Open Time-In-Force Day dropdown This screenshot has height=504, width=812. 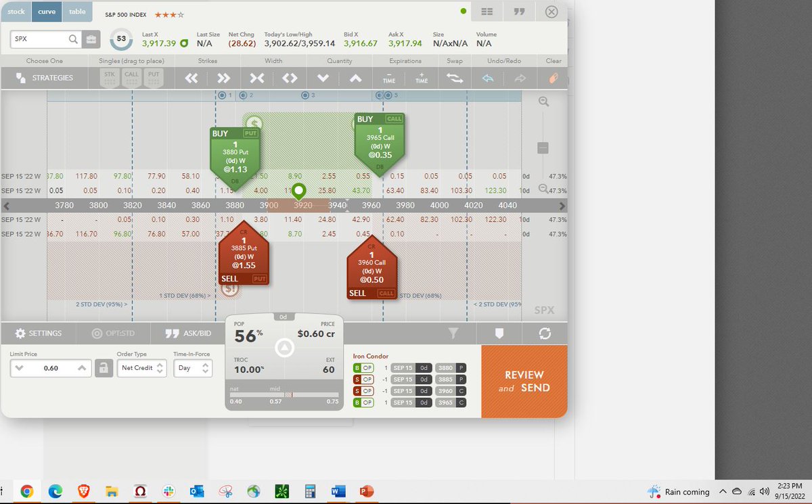(193, 368)
